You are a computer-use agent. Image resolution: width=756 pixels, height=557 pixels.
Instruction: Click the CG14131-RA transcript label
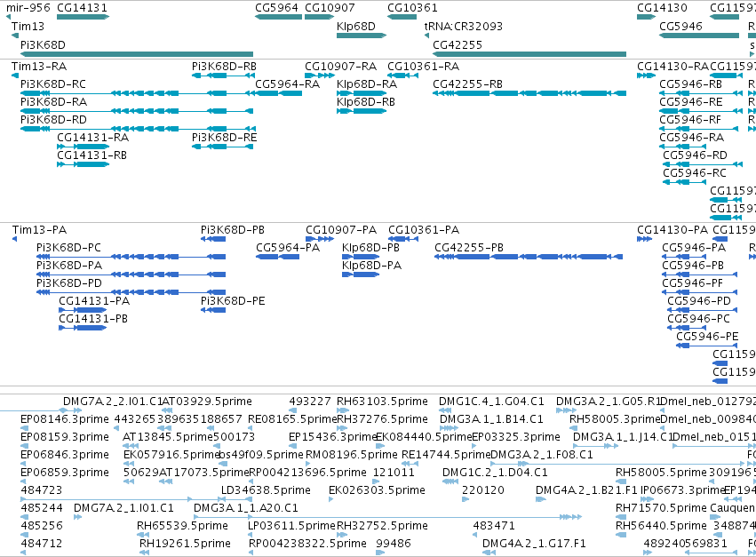coord(92,138)
